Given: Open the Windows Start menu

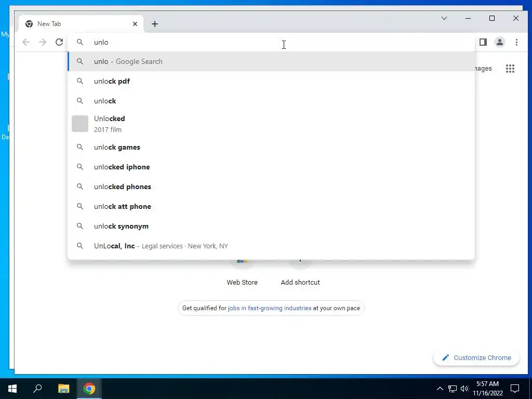Looking at the screenshot, I should tap(12, 389).
